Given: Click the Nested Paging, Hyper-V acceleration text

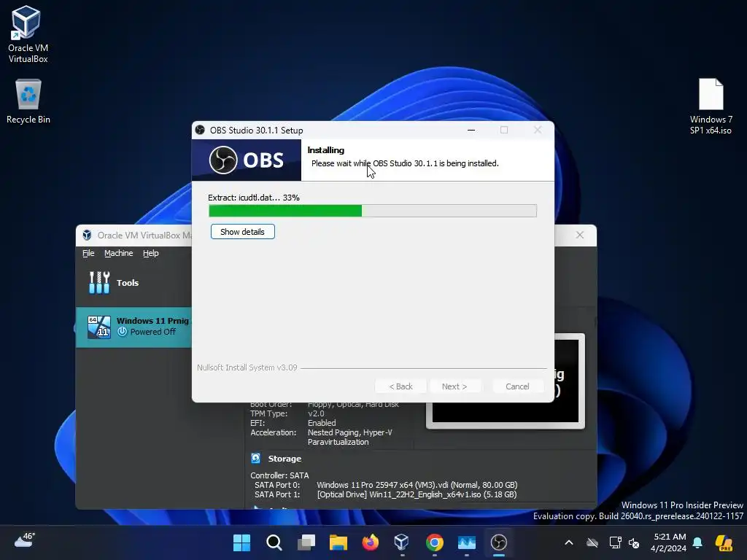Looking at the screenshot, I should 349,432.
